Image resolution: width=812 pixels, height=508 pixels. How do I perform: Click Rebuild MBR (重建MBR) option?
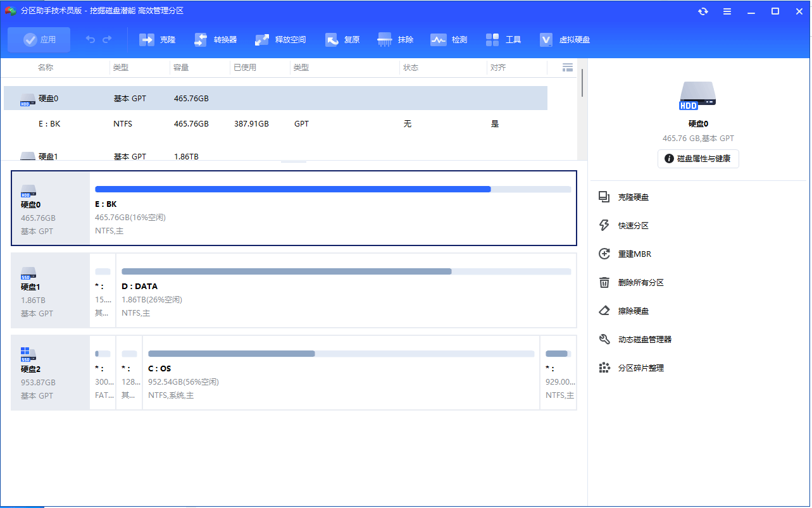(x=634, y=254)
